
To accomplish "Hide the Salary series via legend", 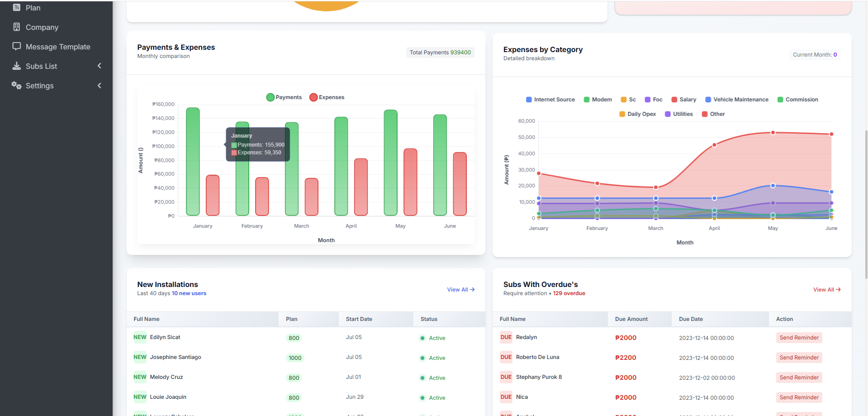I will [684, 100].
